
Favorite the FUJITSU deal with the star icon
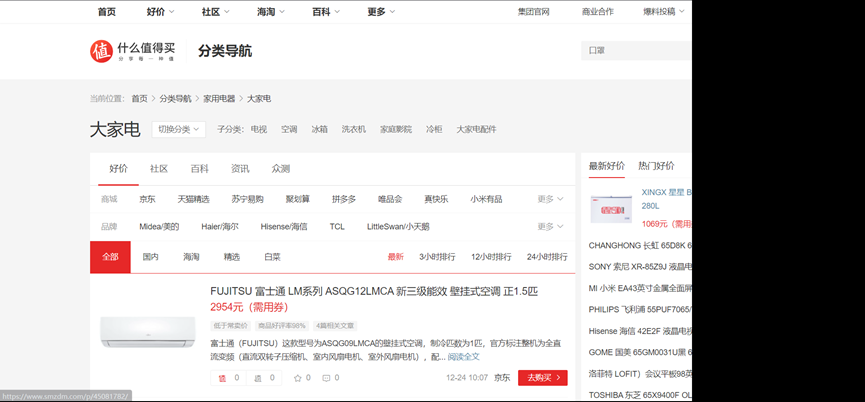(x=302, y=378)
